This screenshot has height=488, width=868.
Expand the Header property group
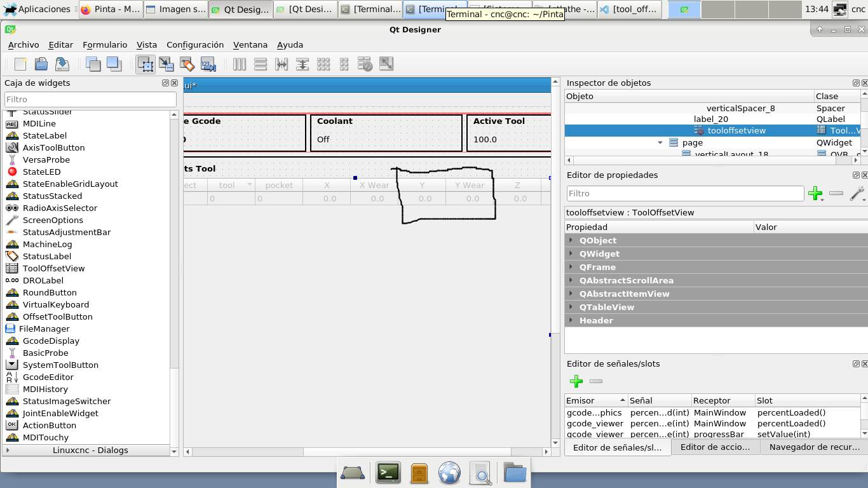[x=571, y=320]
